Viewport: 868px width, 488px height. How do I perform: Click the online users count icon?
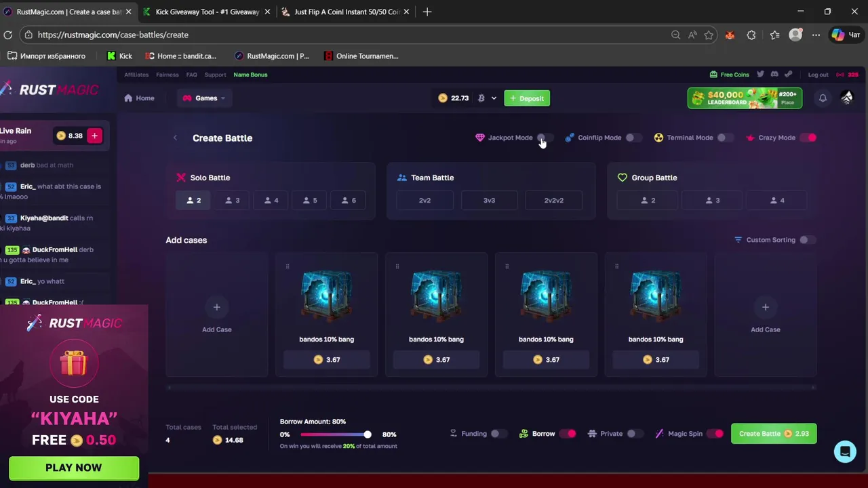tap(840, 75)
